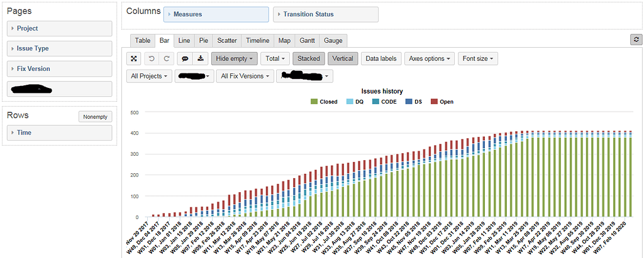Switch to the Gantt chart tab

[x=307, y=40]
